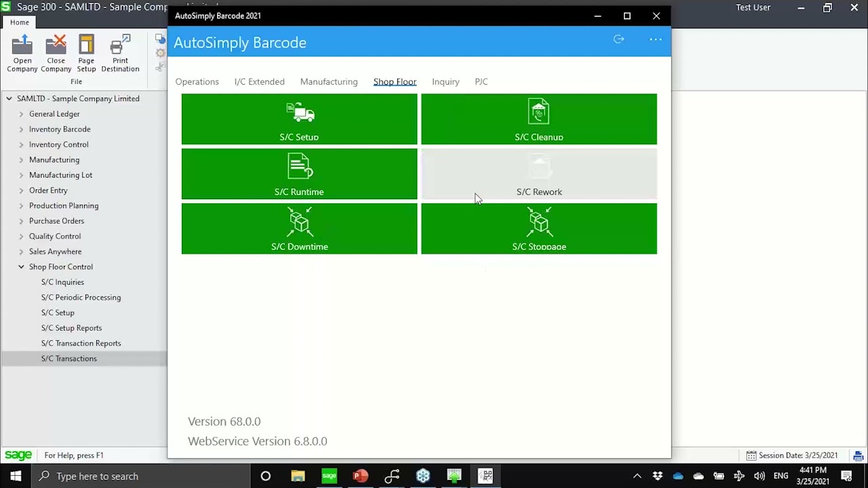Click the Dropbox tray icon
The width and height of the screenshot is (868, 488).
tap(657, 476)
